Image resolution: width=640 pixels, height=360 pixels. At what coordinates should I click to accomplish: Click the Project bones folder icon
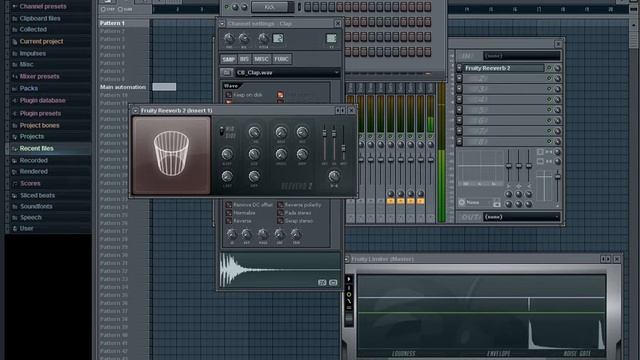click(15, 126)
